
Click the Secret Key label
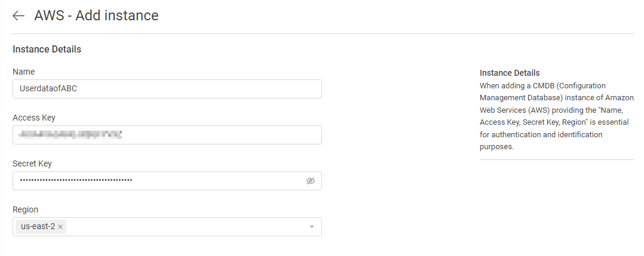(x=32, y=164)
